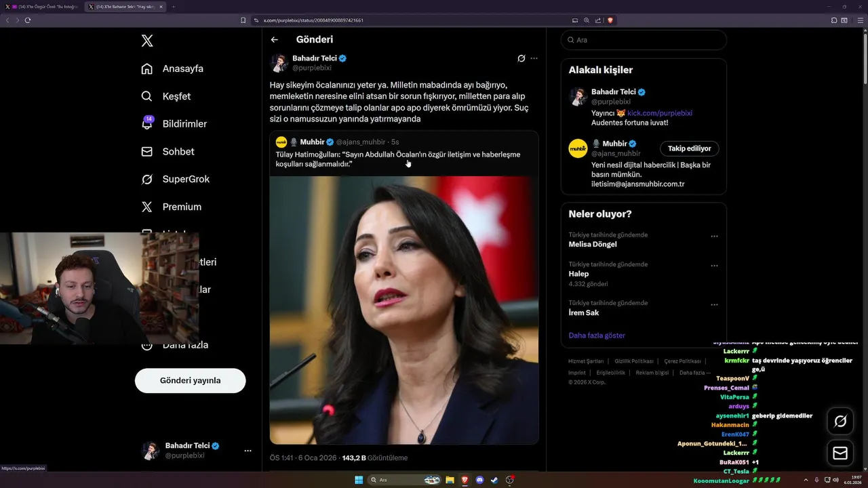Click the address bar share icon
The image size is (868, 488).
tap(598, 20)
